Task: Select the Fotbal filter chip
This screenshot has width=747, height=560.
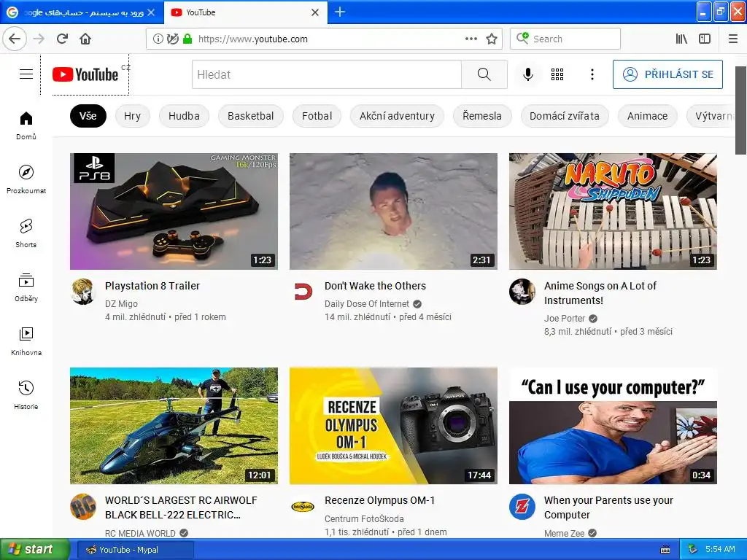Action: point(317,116)
